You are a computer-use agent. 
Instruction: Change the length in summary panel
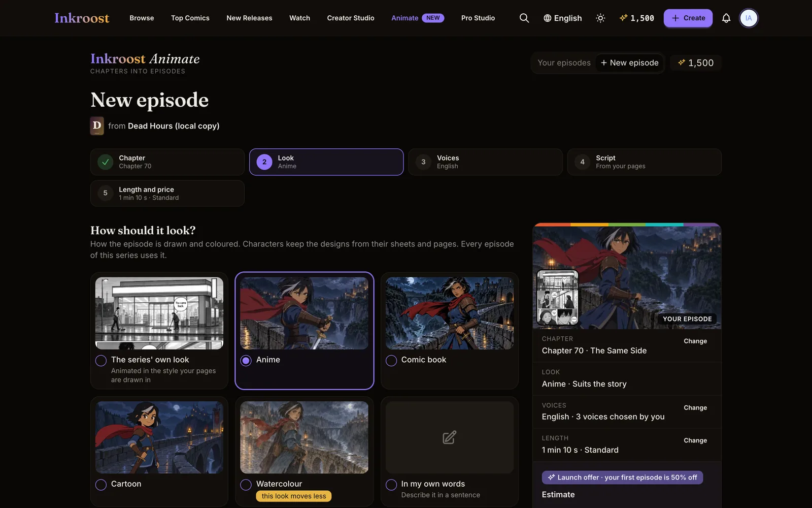coord(695,440)
